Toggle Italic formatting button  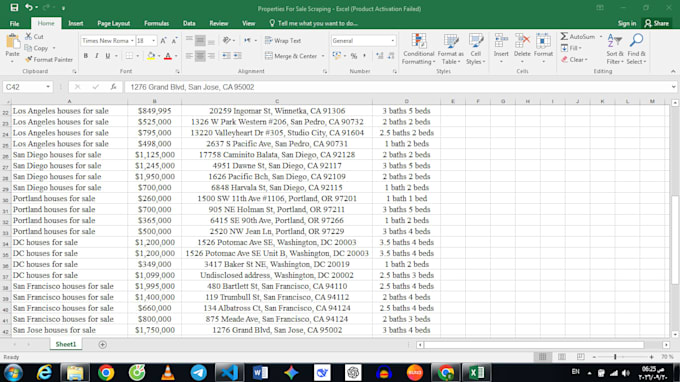pyautogui.click(x=96, y=56)
